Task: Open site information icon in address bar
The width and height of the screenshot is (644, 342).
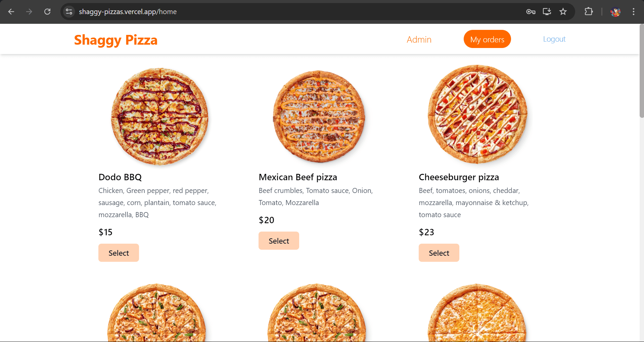Action: tap(69, 12)
